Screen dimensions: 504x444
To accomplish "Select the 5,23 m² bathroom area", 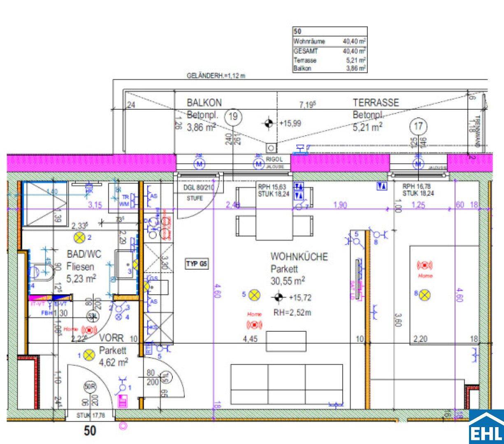I will pyautogui.click(x=81, y=278).
